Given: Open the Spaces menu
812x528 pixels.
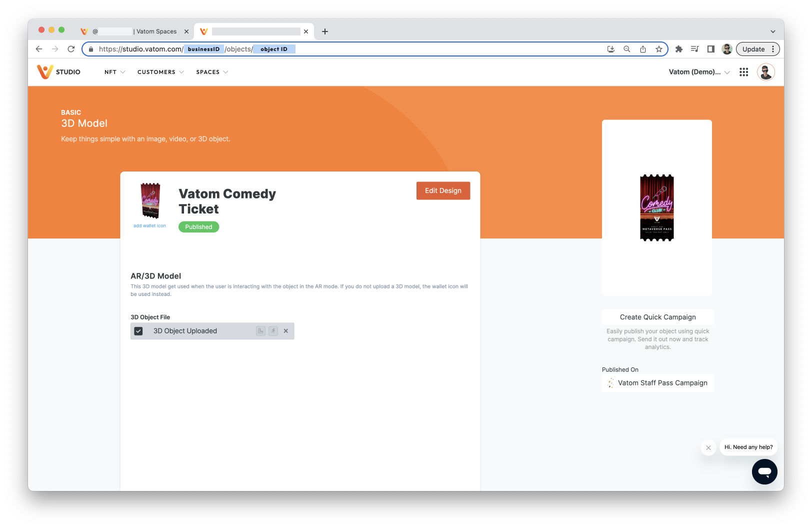Looking at the screenshot, I should (x=212, y=72).
